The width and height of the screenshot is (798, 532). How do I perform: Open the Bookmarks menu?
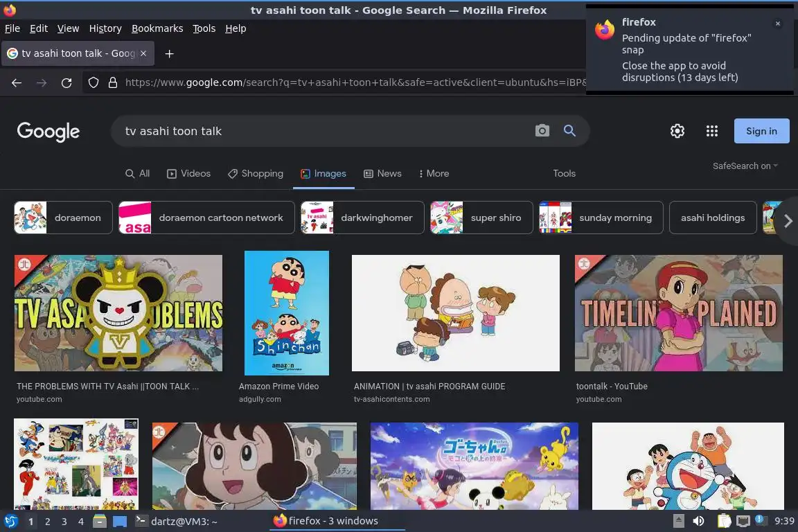(157, 28)
